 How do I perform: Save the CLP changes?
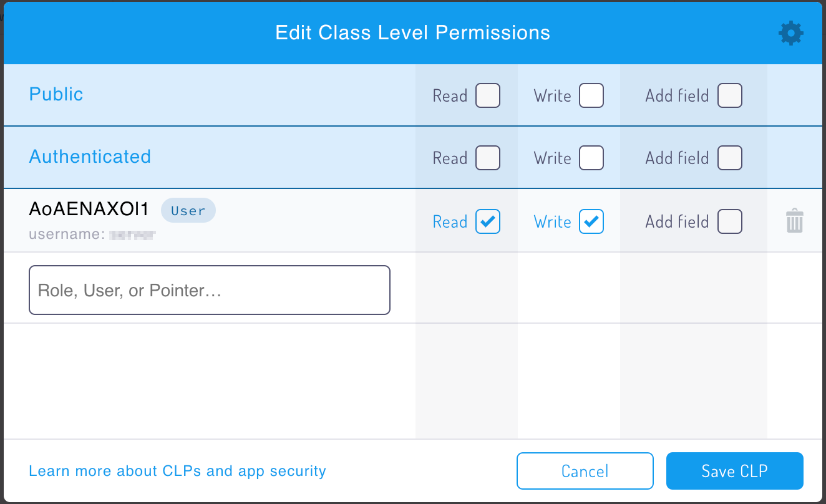(x=734, y=471)
